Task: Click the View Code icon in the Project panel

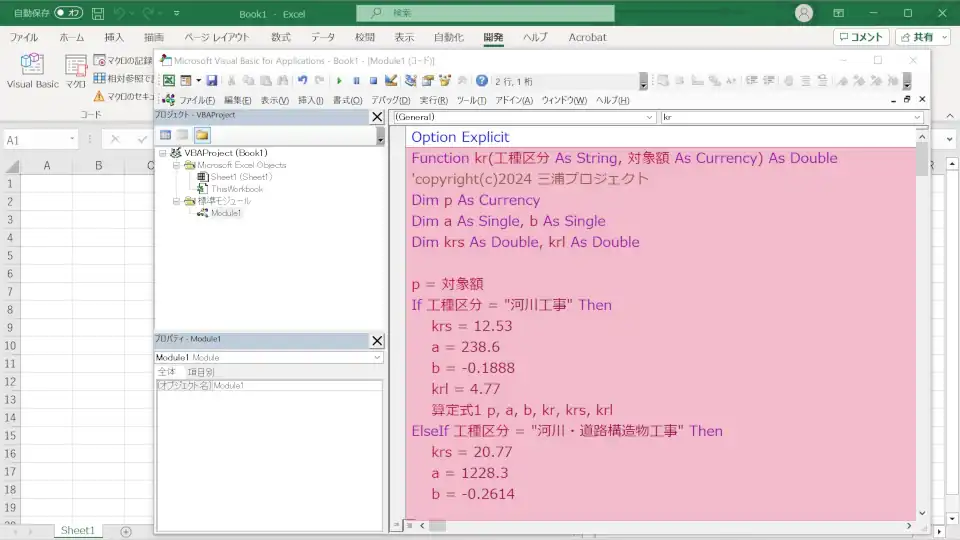Action: pyautogui.click(x=165, y=135)
